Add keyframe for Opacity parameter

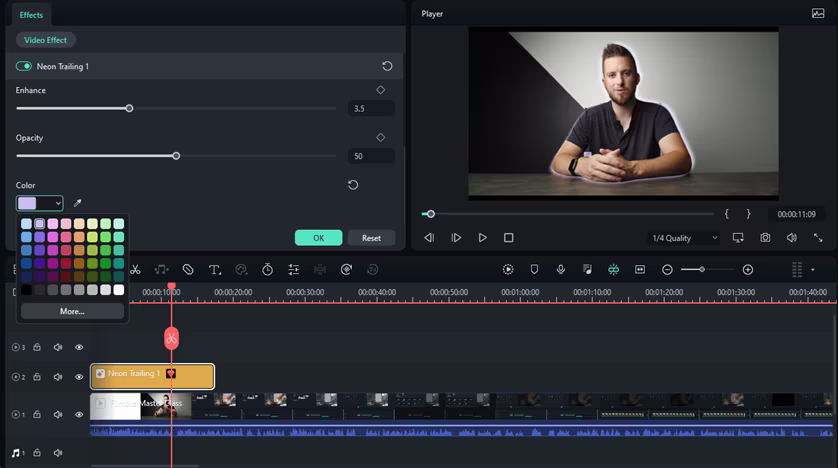[x=381, y=137]
